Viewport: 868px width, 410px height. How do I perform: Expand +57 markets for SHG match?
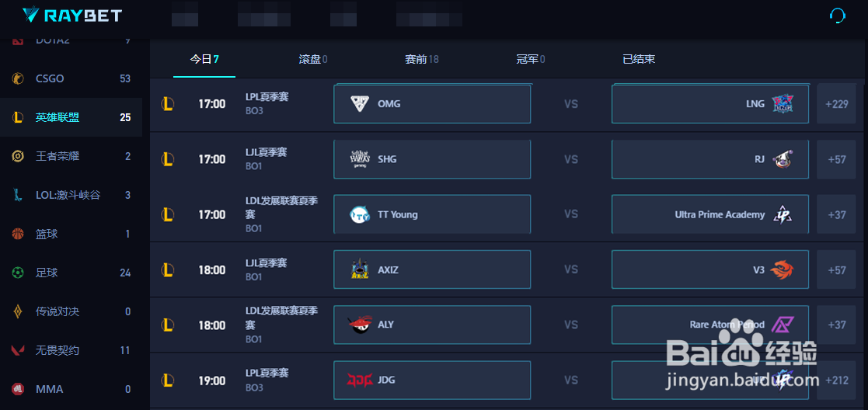click(x=836, y=159)
